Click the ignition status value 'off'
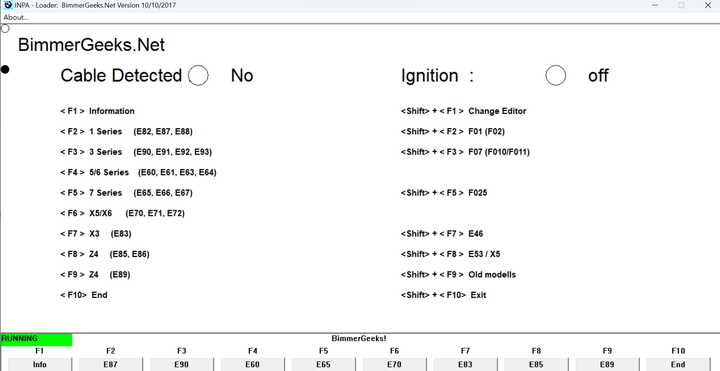 [x=598, y=75]
